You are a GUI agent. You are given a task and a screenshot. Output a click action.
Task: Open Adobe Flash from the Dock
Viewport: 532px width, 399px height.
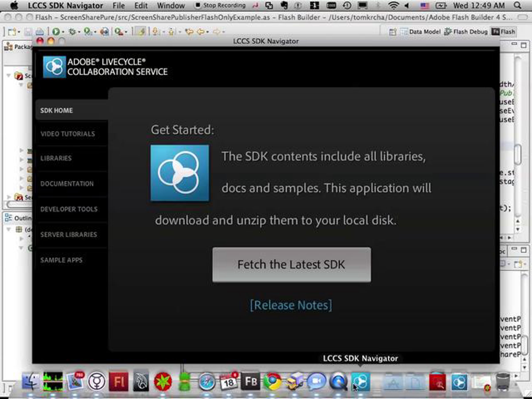tap(119, 382)
